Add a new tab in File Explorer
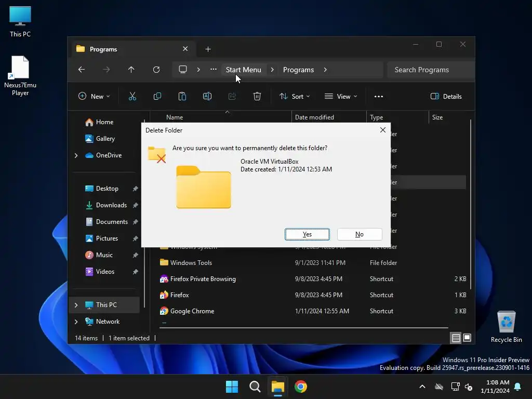The image size is (532, 399). click(x=208, y=49)
